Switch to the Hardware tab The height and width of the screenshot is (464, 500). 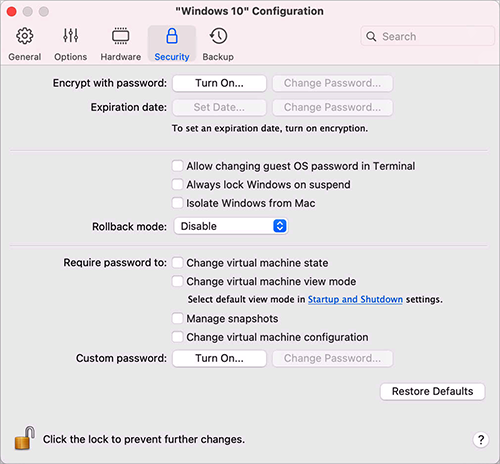coord(121,44)
